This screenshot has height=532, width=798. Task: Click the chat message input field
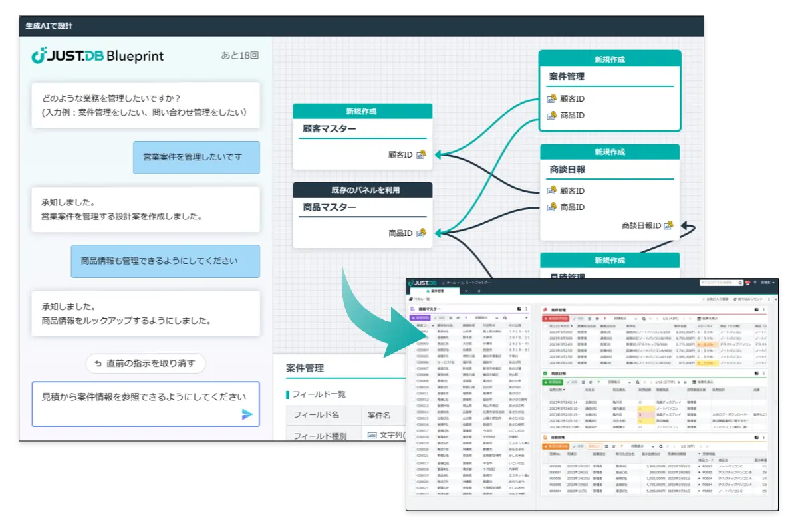[140, 398]
